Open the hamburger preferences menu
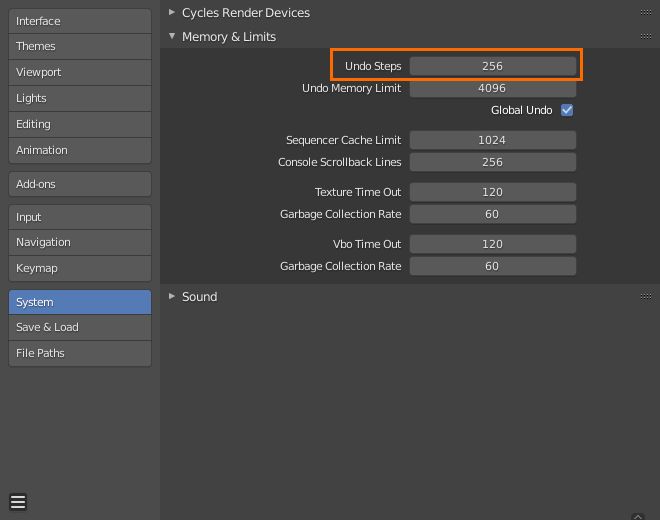660x520 pixels. [x=18, y=502]
